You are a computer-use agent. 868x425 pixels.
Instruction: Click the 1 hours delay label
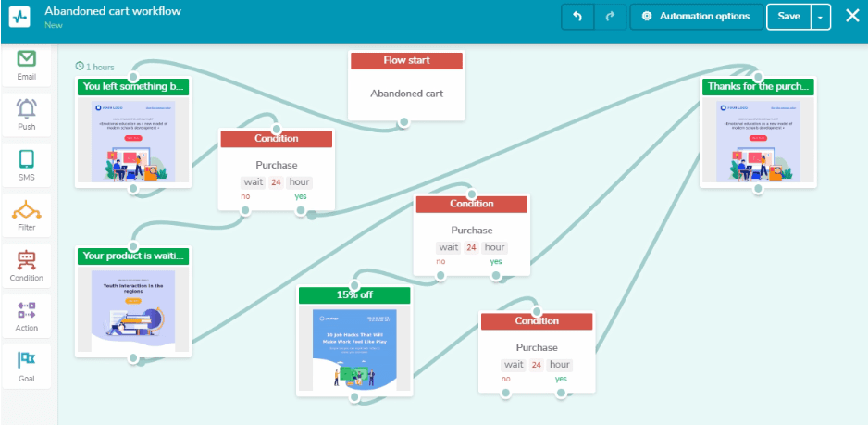95,67
